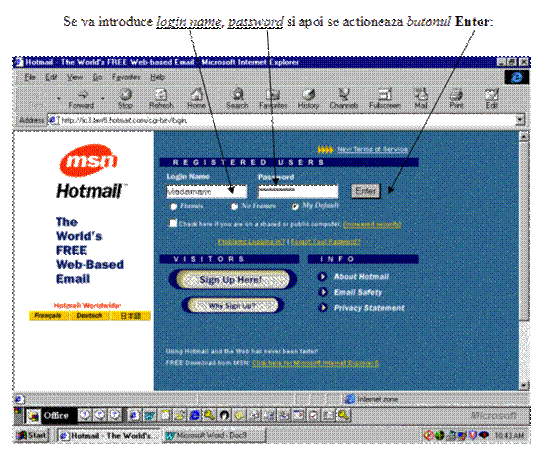The image size is (536, 451).
Task: Click the Password input field
Action: click(x=298, y=191)
